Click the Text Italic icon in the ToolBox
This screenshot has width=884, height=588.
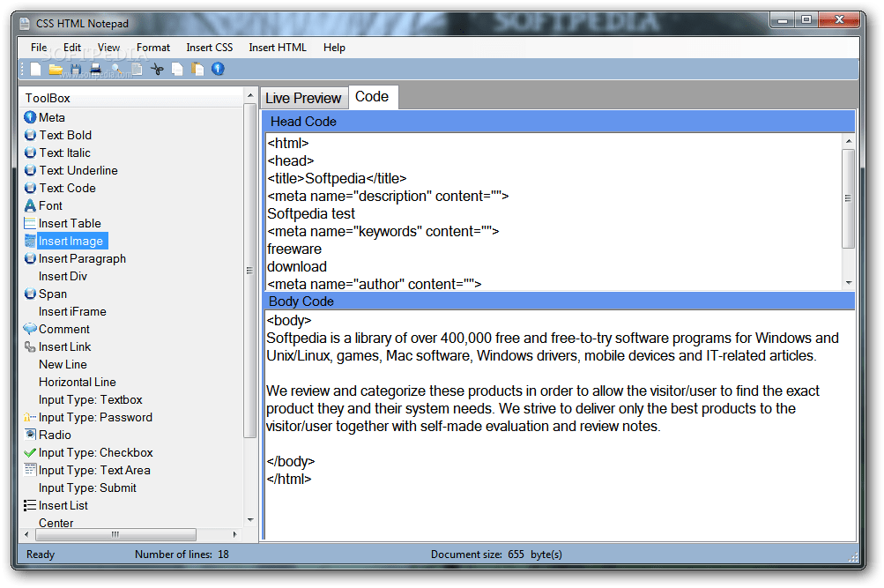click(30, 153)
